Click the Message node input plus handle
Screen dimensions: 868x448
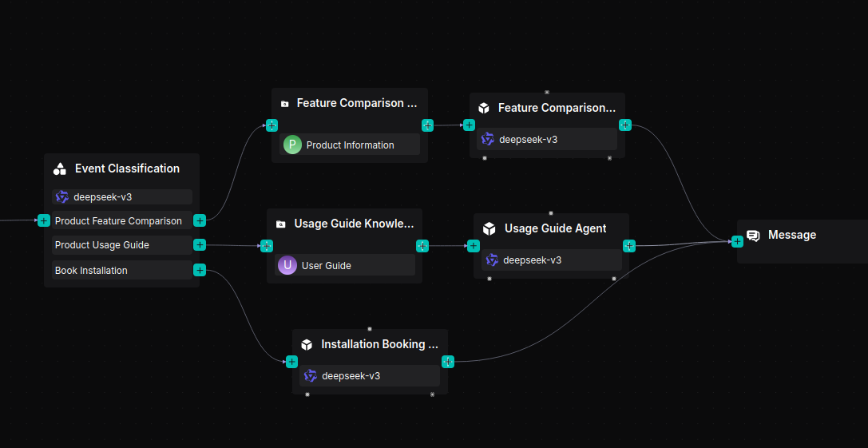click(x=737, y=241)
